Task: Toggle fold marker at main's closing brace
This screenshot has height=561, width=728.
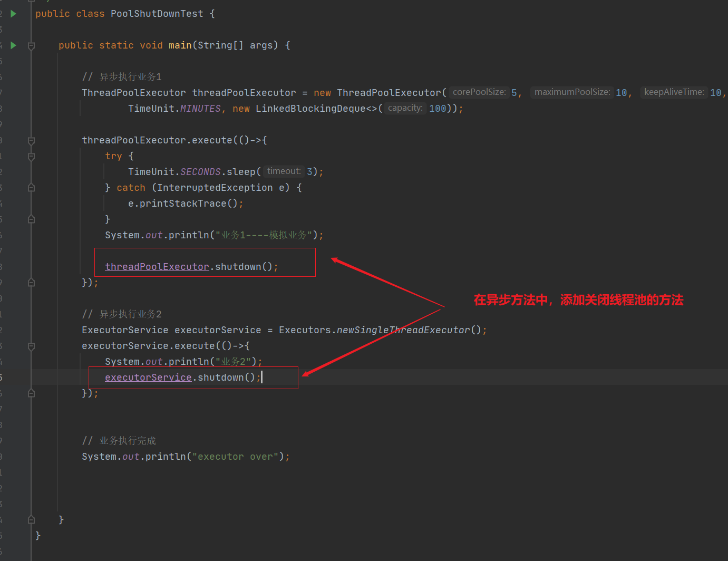Action: coord(31,520)
